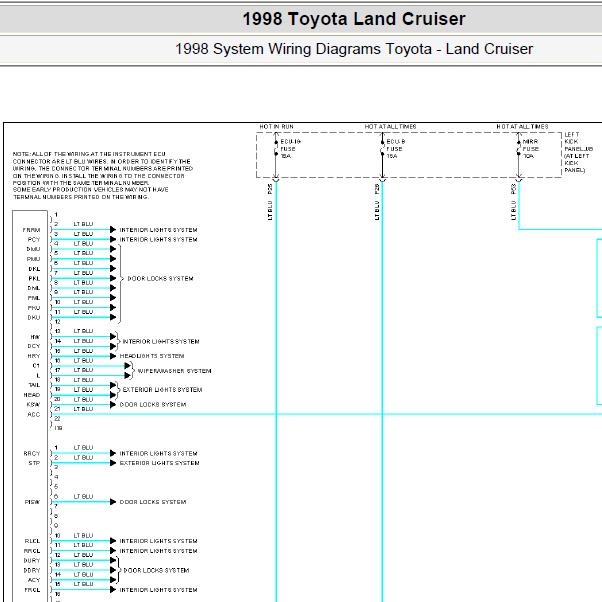Click the ECU-IG FUSE label
The height and width of the screenshot is (602, 602).
[x=290, y=149]
